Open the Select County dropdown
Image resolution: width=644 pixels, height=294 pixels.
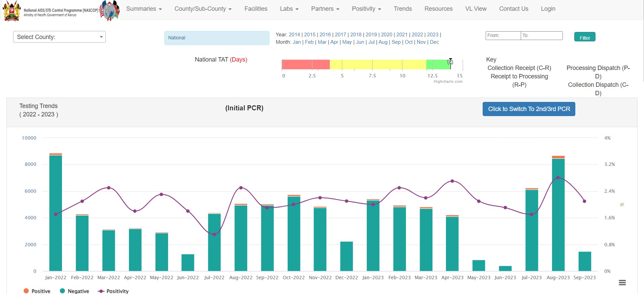pos(59,37)
